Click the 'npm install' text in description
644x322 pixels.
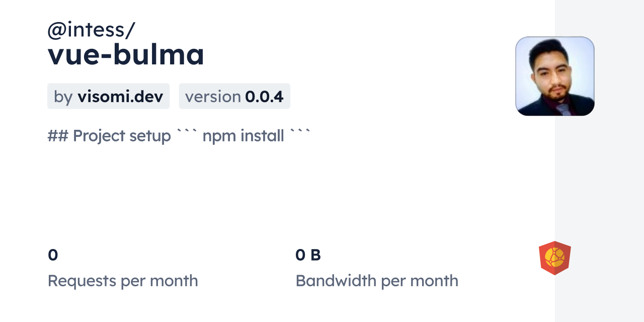tap(243, 136)
